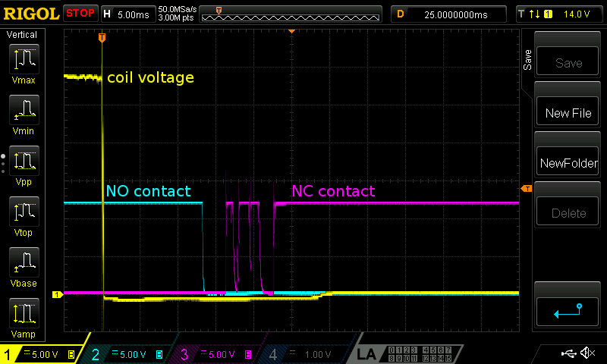Click the 3.00M pts memory depth readout
The height and width of the screenshot is (364, 607).
176,17
